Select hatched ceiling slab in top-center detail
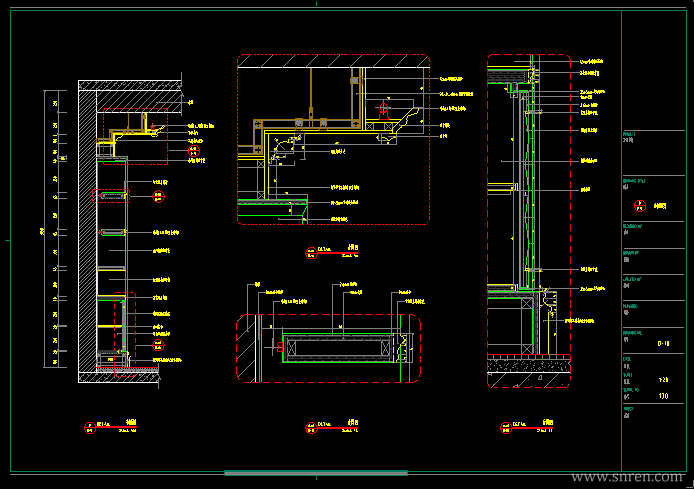 (333, 61)
